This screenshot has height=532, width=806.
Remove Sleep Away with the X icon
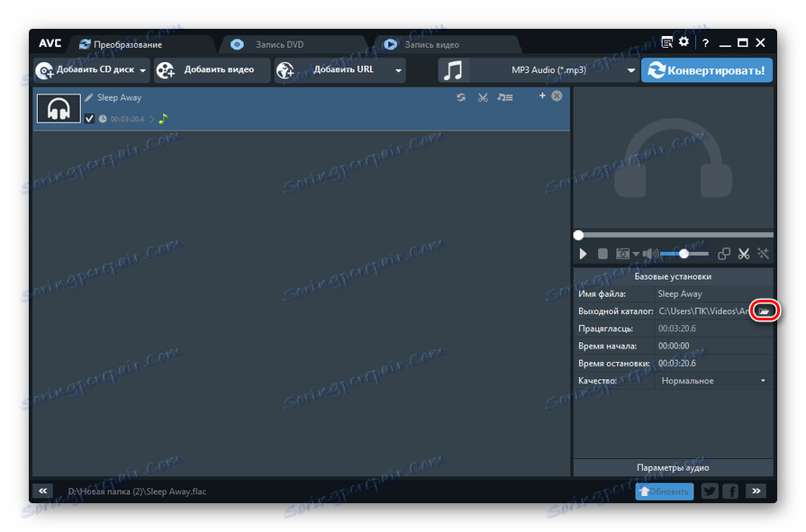(557, 96)
